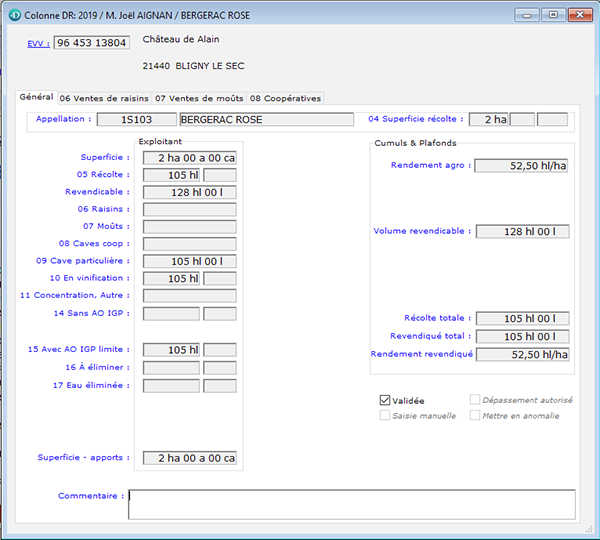Click the 09 Cave particulière field
This screenshot has height=540, width=600.
[190, 261]
